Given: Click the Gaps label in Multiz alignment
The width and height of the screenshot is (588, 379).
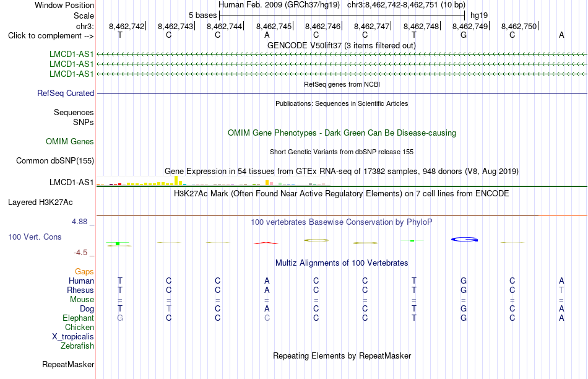Looking at the screenshot, I should pyautogui.click(x=84, y=271).
